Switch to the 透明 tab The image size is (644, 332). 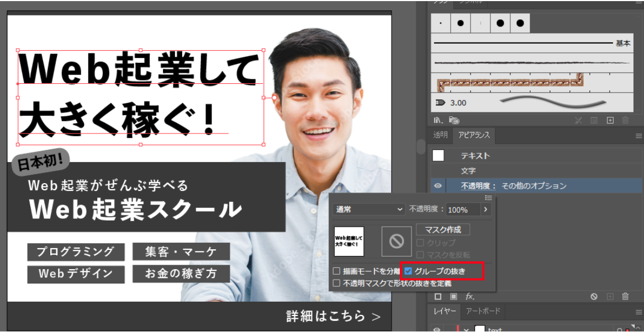tap(440, 135)
